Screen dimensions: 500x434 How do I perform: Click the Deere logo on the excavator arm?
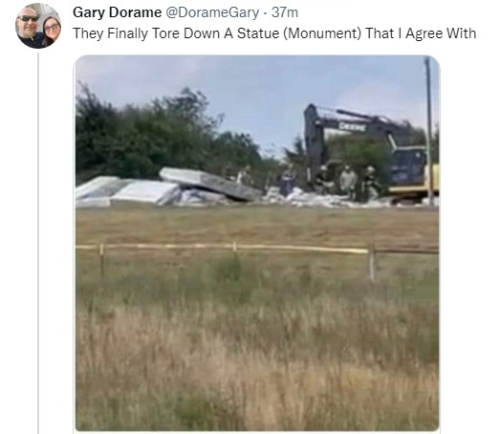tap(352, 127)
